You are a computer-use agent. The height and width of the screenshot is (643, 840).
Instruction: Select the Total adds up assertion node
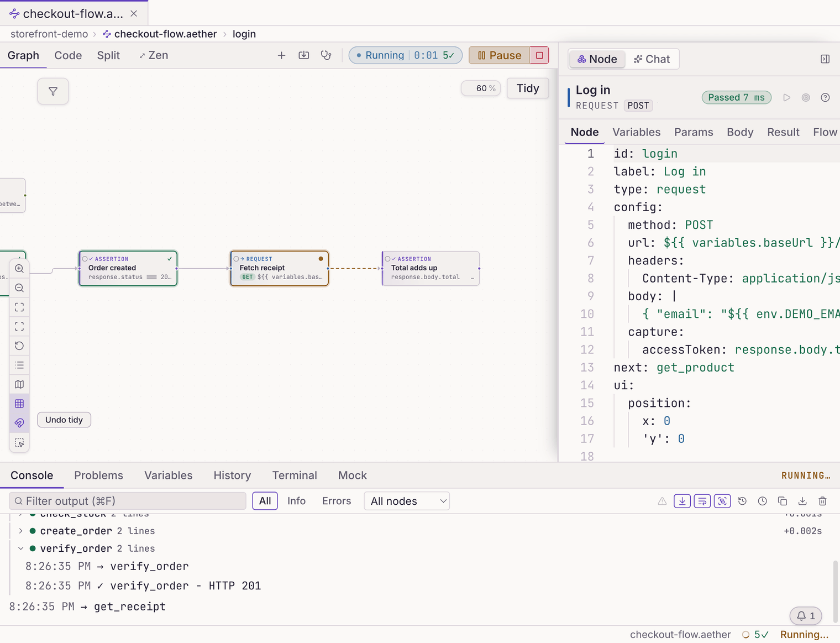click(x=431, y=268)
